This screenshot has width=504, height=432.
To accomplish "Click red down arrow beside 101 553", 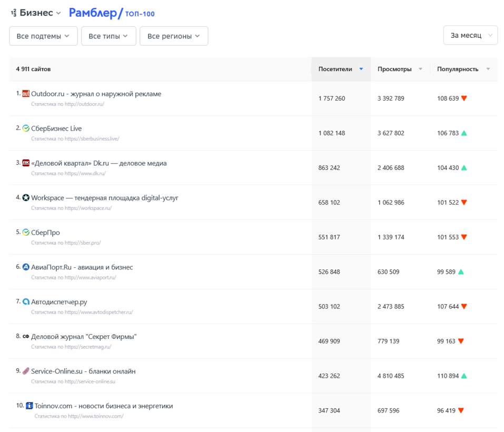I will coord(464,237).
